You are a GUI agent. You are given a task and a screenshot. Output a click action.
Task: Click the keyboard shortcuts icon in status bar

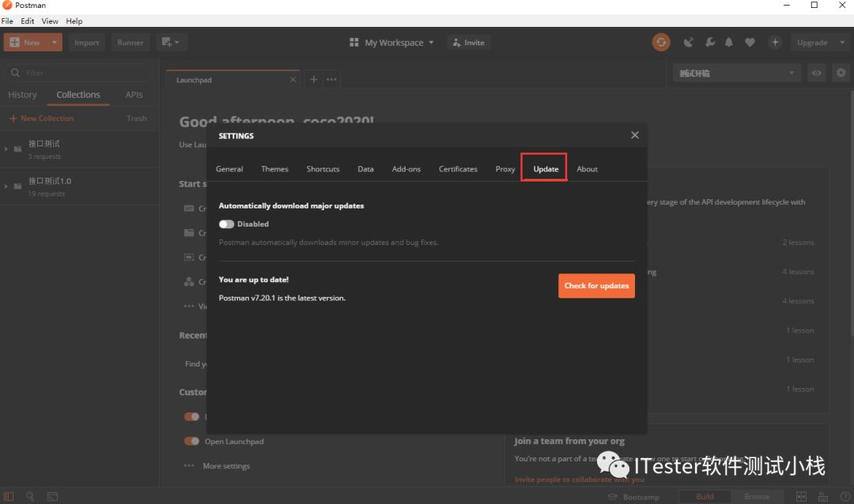[823, 496]
